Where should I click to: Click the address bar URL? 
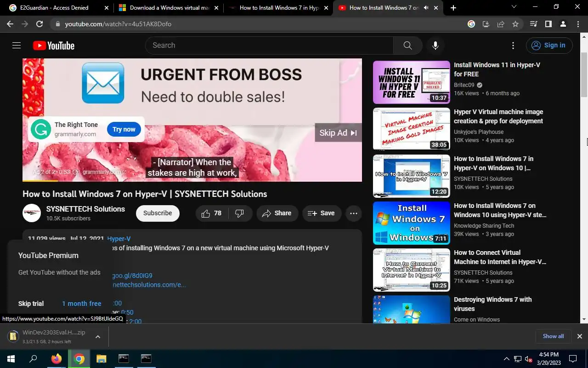118,24
